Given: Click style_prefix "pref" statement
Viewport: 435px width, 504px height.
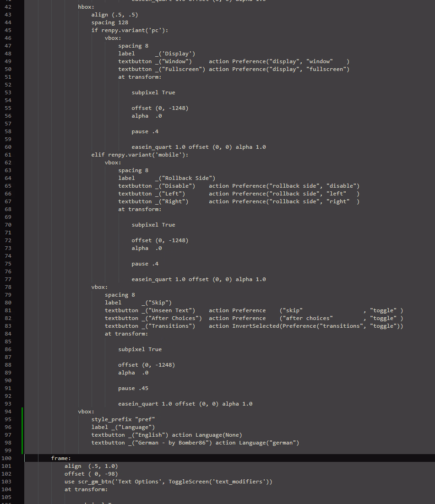Looking at the screenshot, I should coord(123,419).
